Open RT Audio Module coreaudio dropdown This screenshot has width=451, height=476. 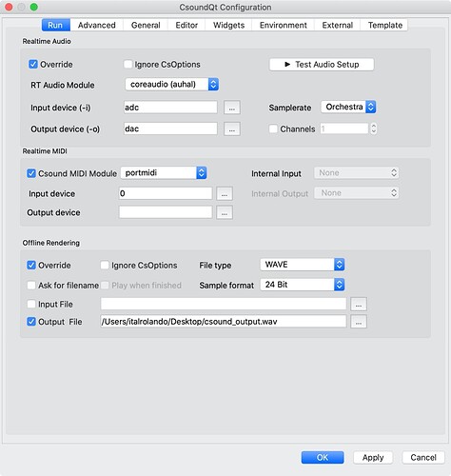[x=172, y=85]
